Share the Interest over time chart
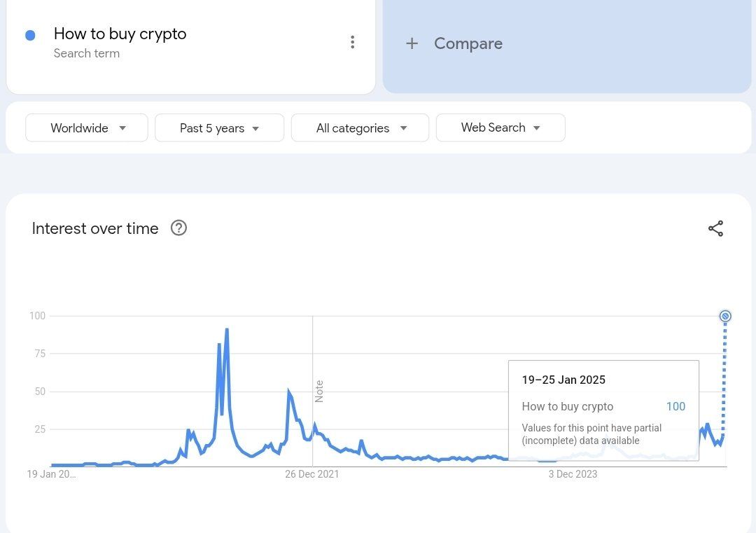 (x=715, y=229)
